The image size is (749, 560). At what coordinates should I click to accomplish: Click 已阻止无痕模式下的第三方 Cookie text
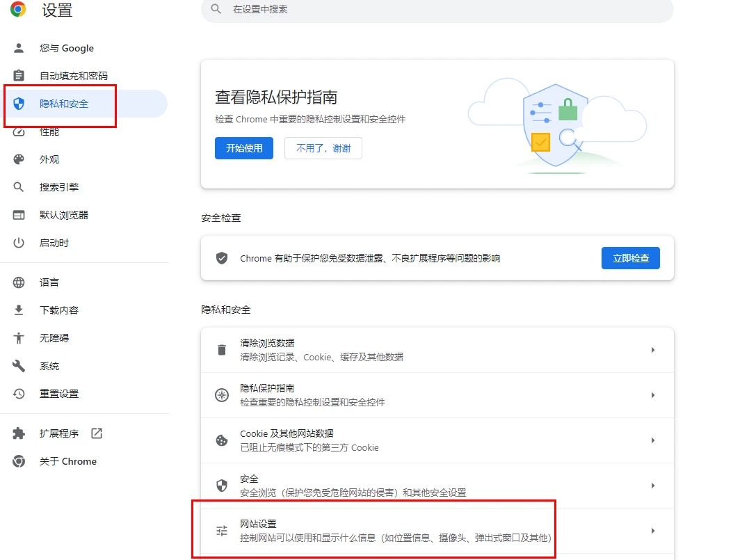(x=309, y=447)
